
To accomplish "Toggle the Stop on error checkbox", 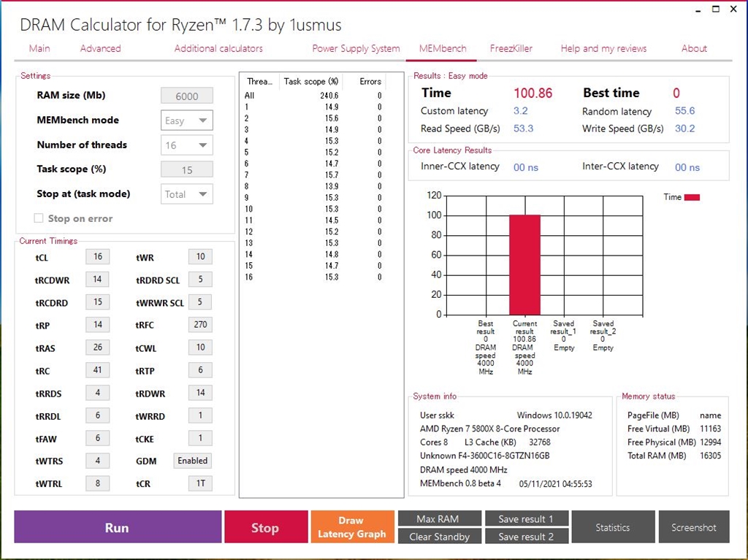I will tap(39, 218).
